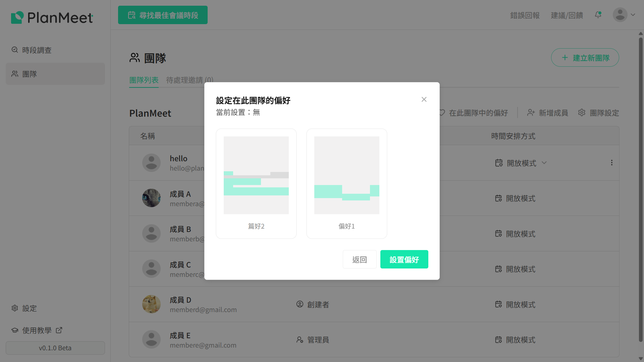Switch to the 團隊列表 tab
Image resolution: width=644 pixels, height=362 pixels.
pyautogui.click(x=144, y=80)
